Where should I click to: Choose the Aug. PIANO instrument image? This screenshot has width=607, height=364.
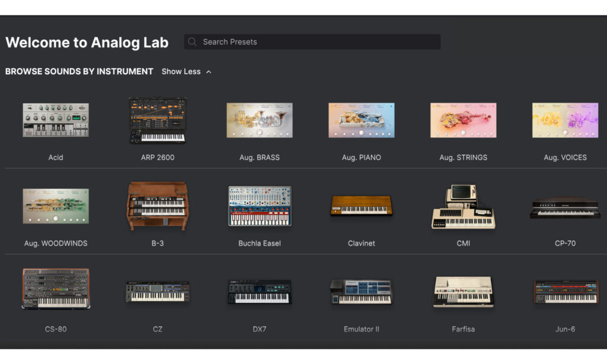(361, 120)
